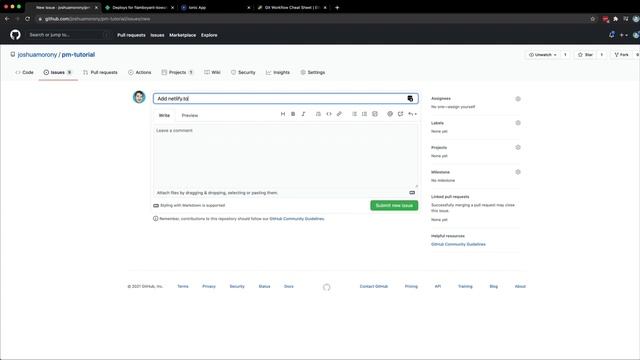Insert a quote block
This screenshot has height=360, width=640.
[318, 114]
